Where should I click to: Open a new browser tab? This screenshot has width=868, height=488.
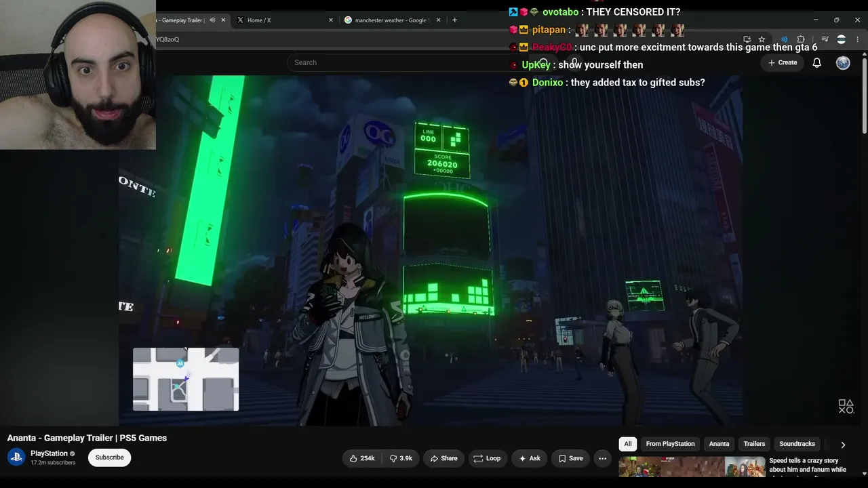click(454, 20)
